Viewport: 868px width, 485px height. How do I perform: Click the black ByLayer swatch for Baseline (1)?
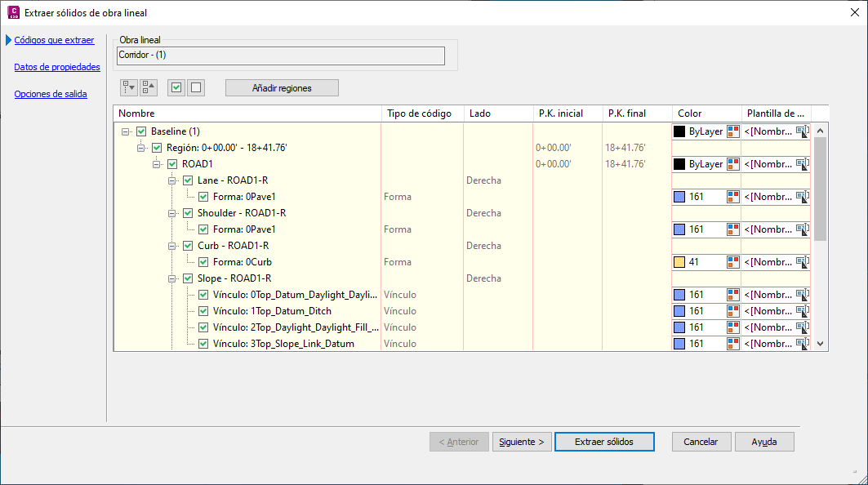[679, 131]
